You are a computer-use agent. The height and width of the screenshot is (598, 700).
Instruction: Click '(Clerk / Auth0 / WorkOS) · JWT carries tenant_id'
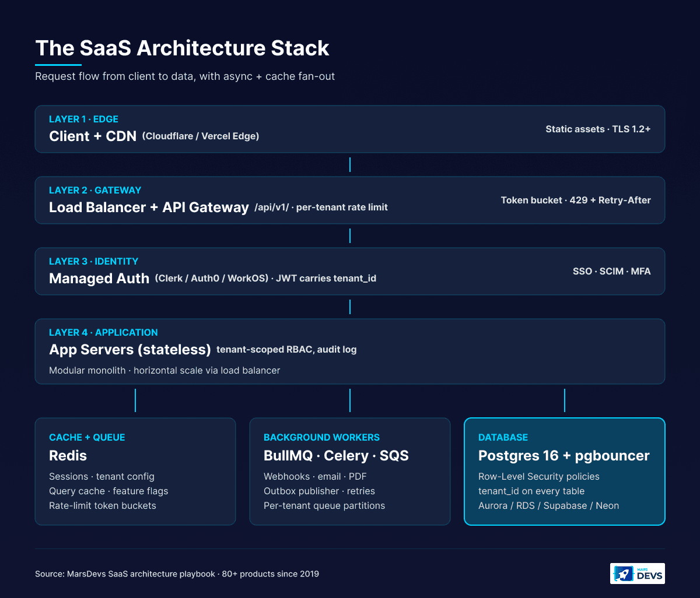point(265,279)
